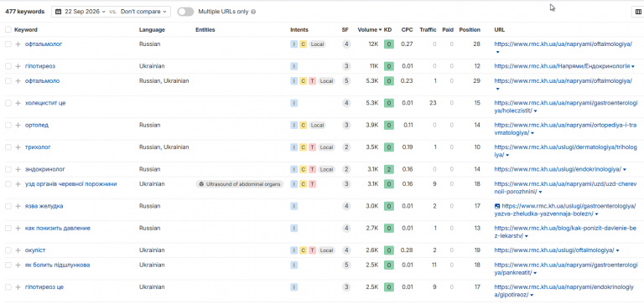The image size is (644, 304).
Task: Click the plus icon beside окуліст
Action: tap(18, 250)
